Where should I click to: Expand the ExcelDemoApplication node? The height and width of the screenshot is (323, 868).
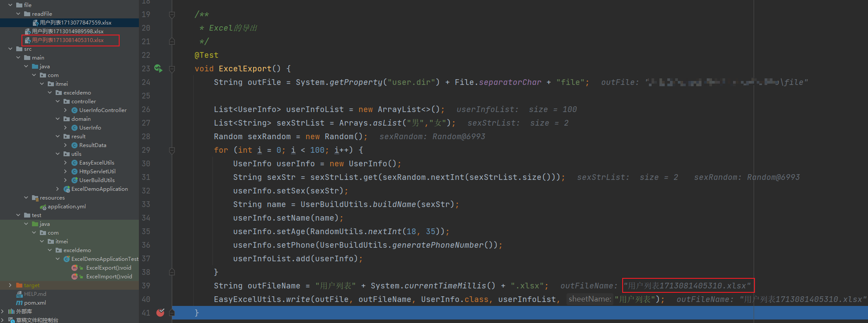tap(58, 189)
